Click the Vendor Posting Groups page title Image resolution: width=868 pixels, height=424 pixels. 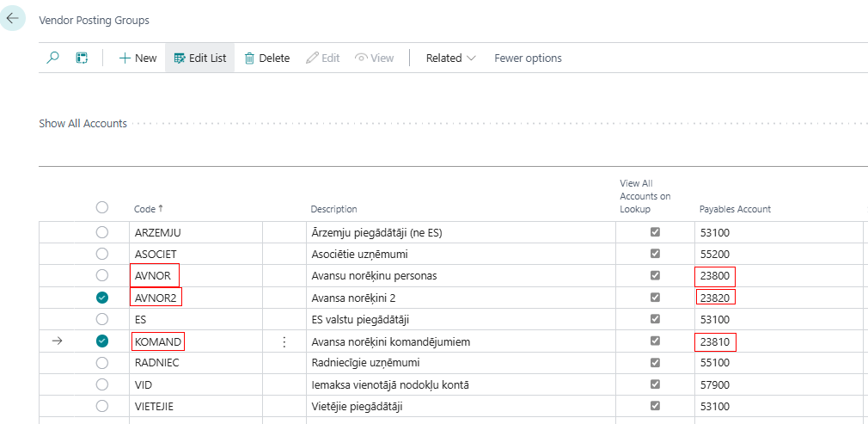95,21
